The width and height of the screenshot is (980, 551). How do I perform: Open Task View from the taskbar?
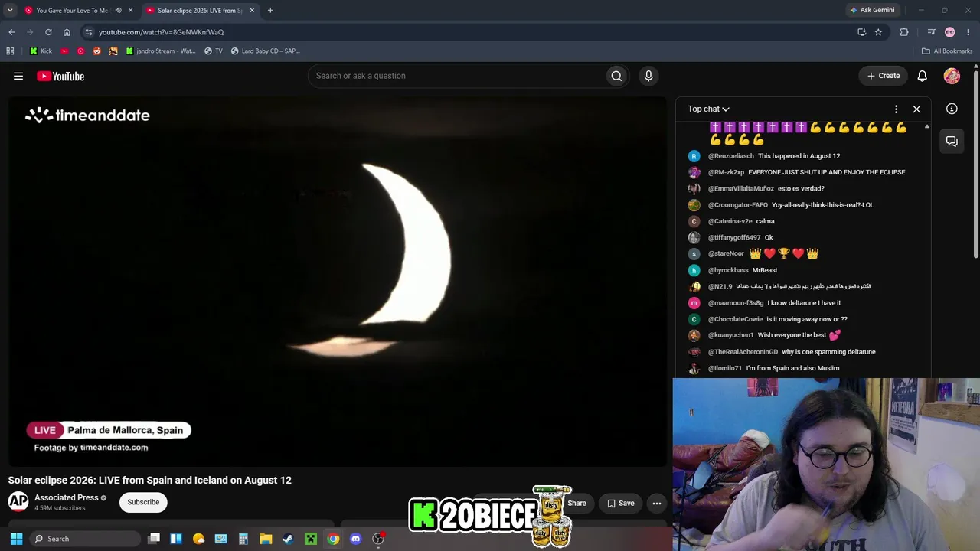(x=154, y=539)
